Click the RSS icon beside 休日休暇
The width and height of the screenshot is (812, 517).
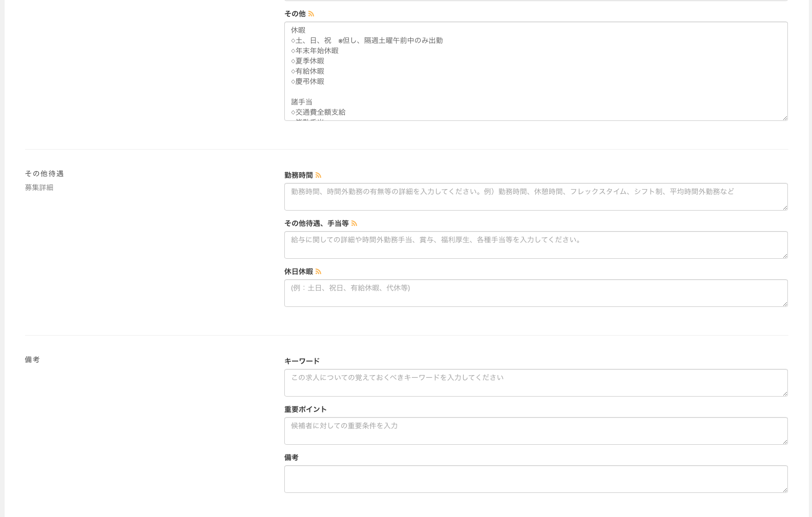(x=318, y=272)
